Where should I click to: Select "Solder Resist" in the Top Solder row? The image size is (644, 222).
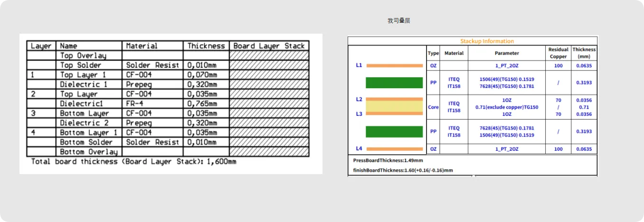pos(153,65)
